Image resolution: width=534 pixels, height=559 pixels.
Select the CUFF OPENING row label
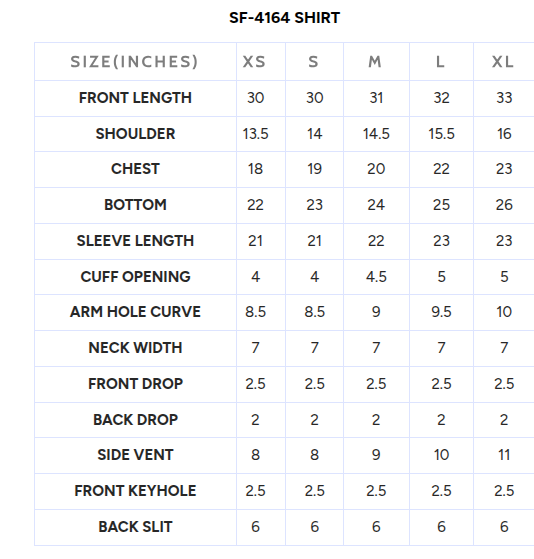pyautogui.click(x=135, y=277)
